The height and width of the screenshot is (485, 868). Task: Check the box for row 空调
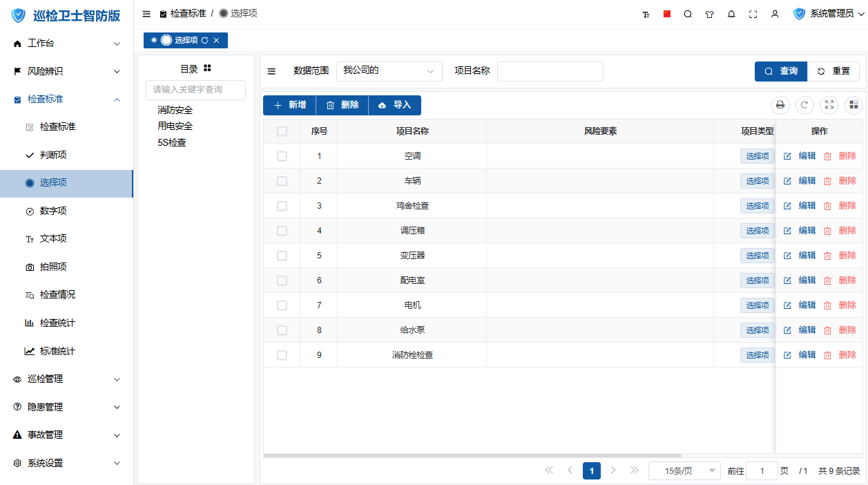coord(282,156)
